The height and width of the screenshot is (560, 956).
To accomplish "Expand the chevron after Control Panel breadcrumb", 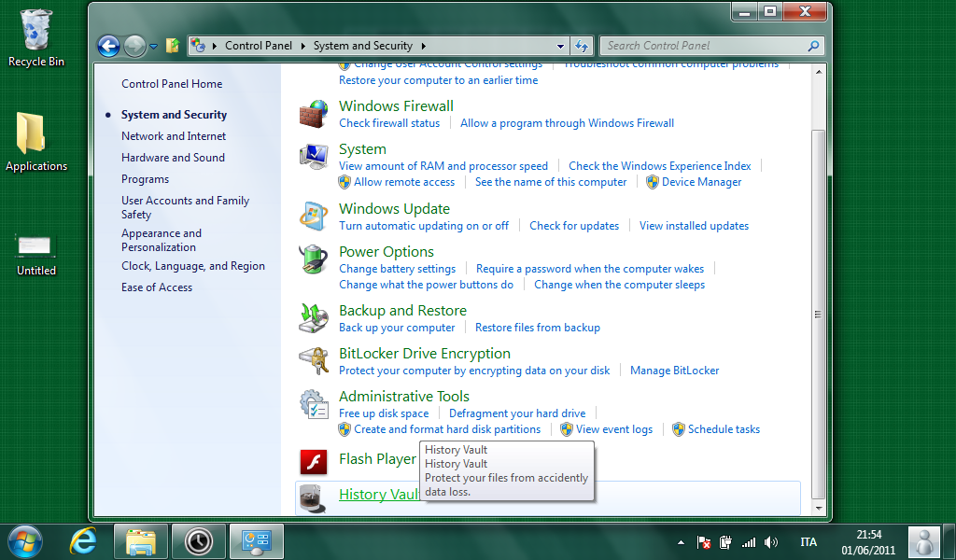I will [303, 47].
